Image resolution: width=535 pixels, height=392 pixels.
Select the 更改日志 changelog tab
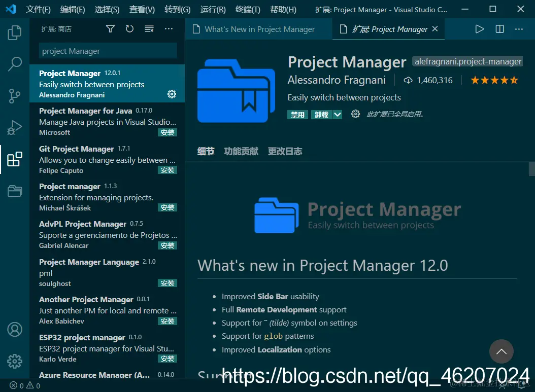coord(285,151)
